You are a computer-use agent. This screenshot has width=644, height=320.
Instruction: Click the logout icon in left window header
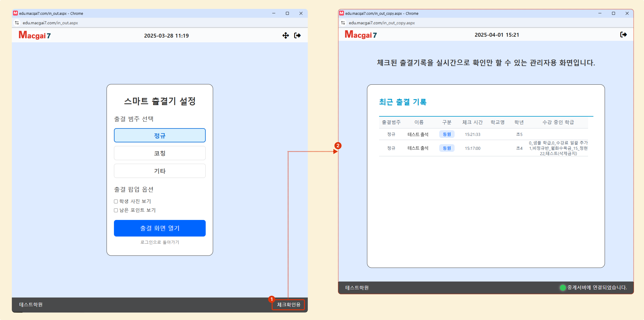(x=297, y=36)
